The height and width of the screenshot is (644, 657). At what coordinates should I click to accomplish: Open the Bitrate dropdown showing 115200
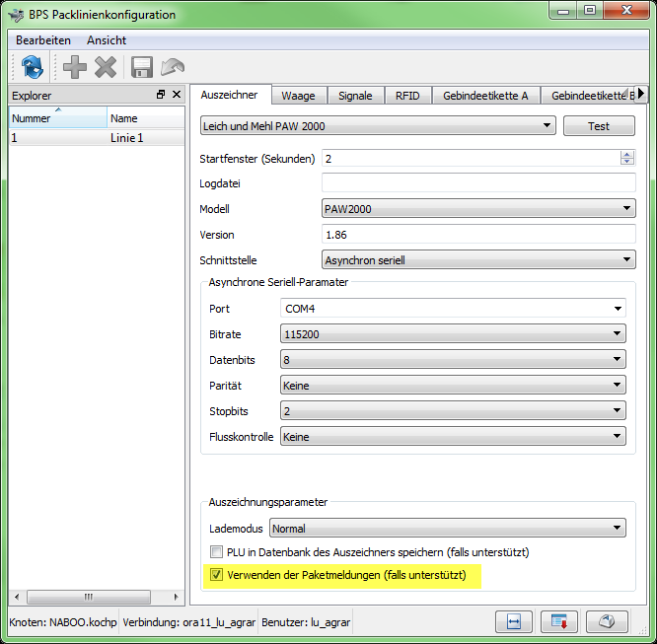pyautogui.click(x=453, y=334)
